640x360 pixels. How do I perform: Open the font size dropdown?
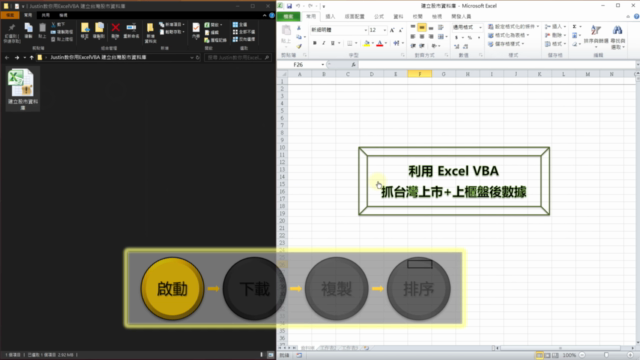[384, 30]
